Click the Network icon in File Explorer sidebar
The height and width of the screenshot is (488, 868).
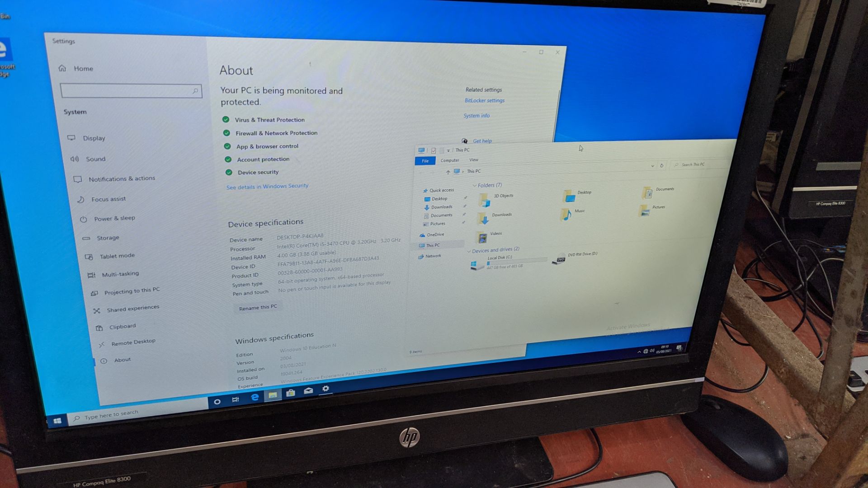coord(433,256)
